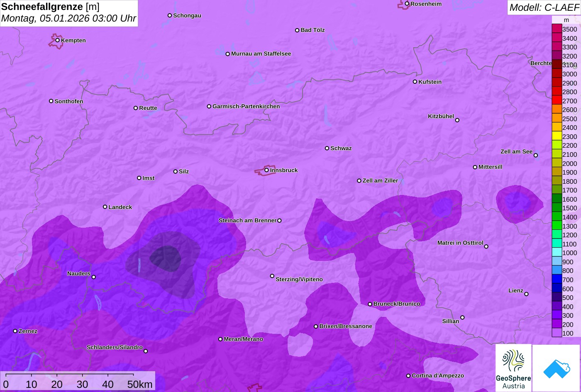
Task: Click the Sonthofen marker dot
Action: (x=51, y=101)
